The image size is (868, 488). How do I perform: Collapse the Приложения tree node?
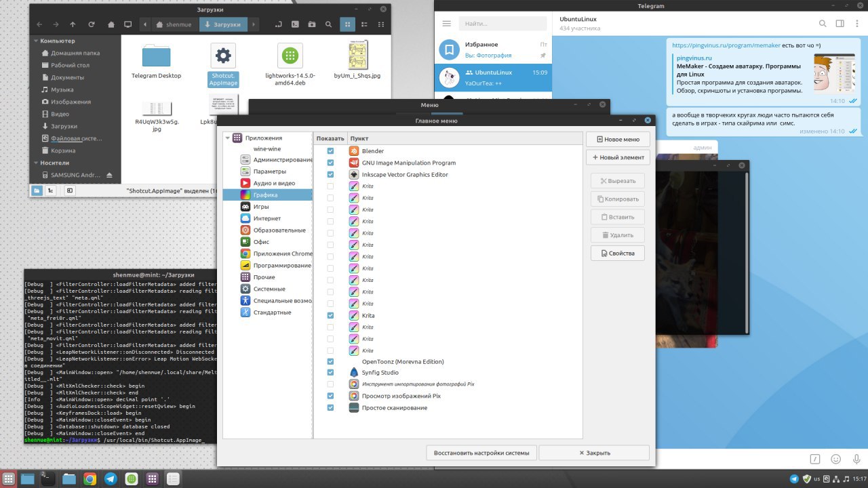[228, 138]
